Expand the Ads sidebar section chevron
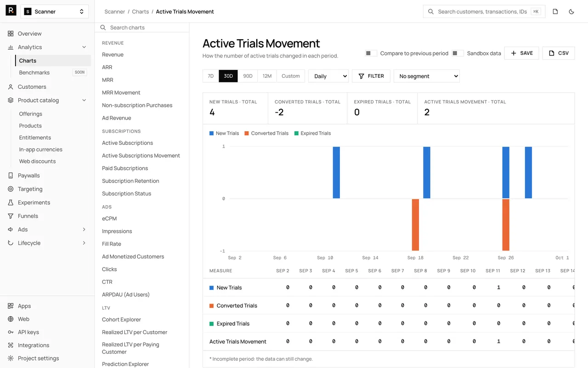Screen dimensions: 588x368 [x=84, y=230]
